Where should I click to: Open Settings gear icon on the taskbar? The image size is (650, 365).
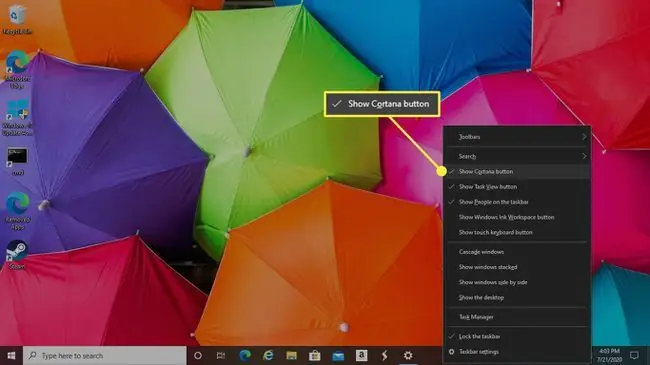coord(408,355)
